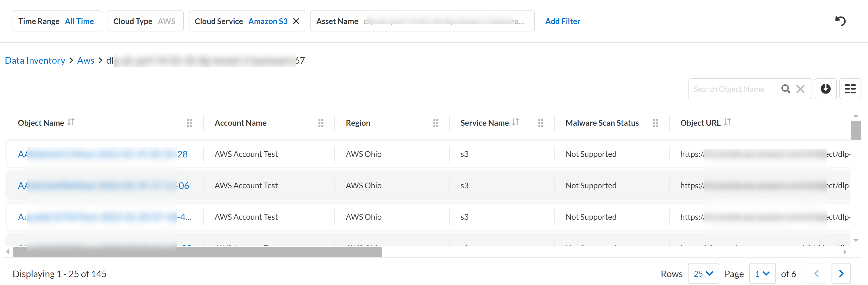Navigate to Aws breadcrumb
This screenshot has width=868, height=285.
[86, 60]
